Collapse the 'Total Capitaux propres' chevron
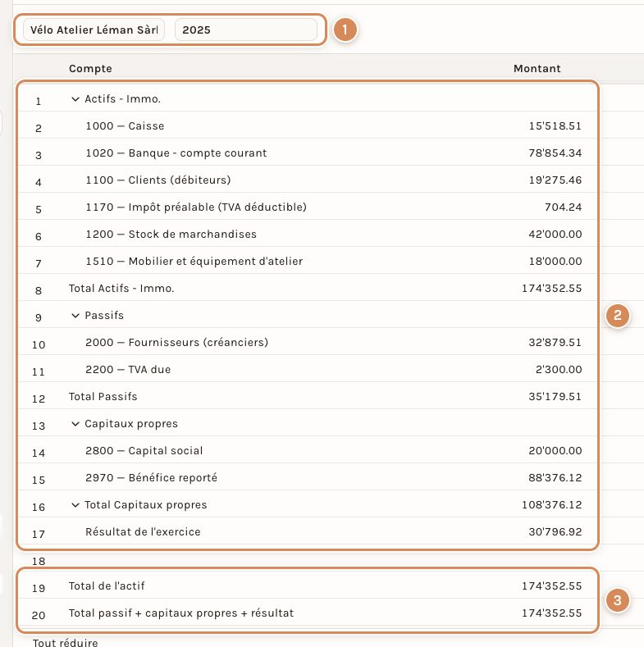This screenshot has width=644, height=647. pyautogui.click(x=75, y=505)
